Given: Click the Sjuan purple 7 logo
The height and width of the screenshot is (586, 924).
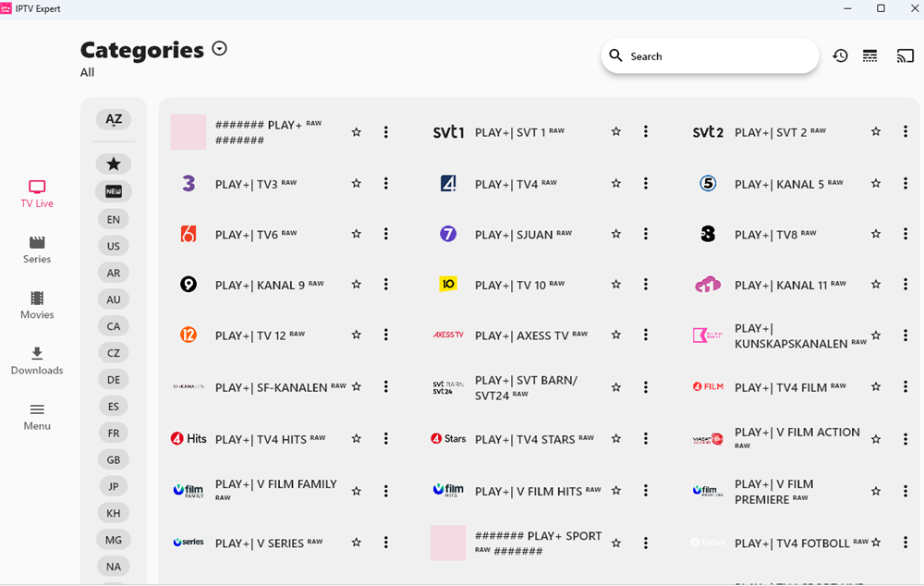Looking at the screenshot, I should point(448,234).
